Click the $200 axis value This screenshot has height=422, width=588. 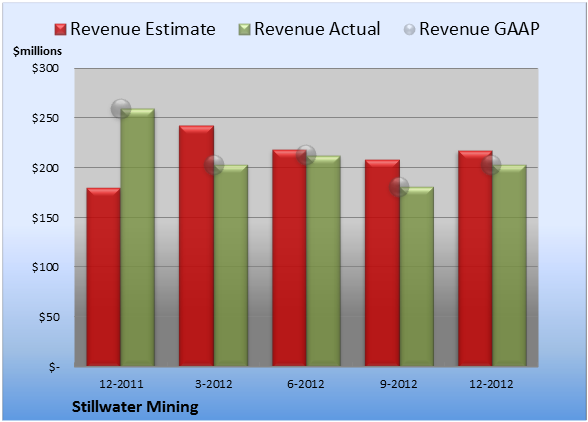[45, 168]
